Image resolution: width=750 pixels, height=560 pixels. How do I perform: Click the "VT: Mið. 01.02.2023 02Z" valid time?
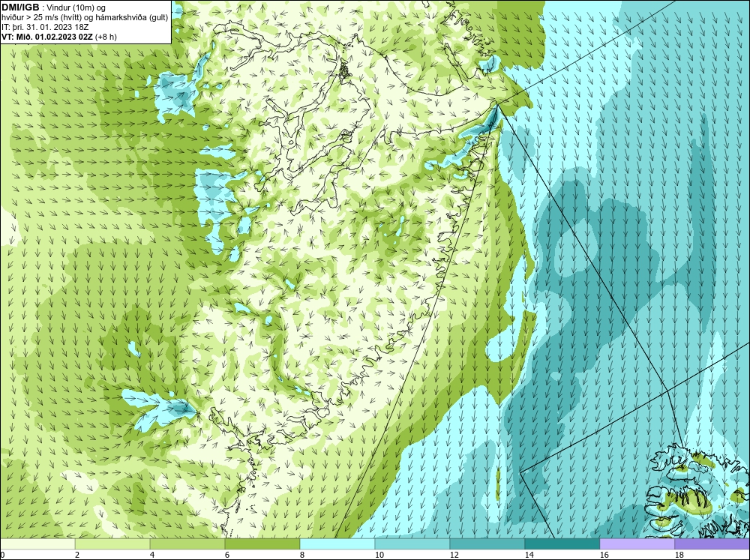[47, 36]
